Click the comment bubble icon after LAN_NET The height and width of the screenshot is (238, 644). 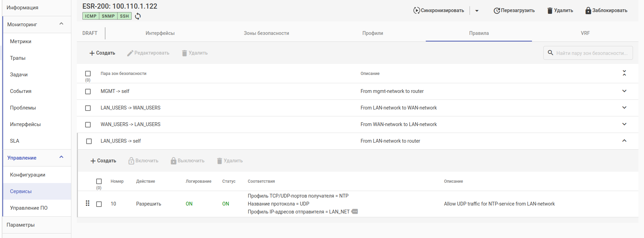point(355,211)
